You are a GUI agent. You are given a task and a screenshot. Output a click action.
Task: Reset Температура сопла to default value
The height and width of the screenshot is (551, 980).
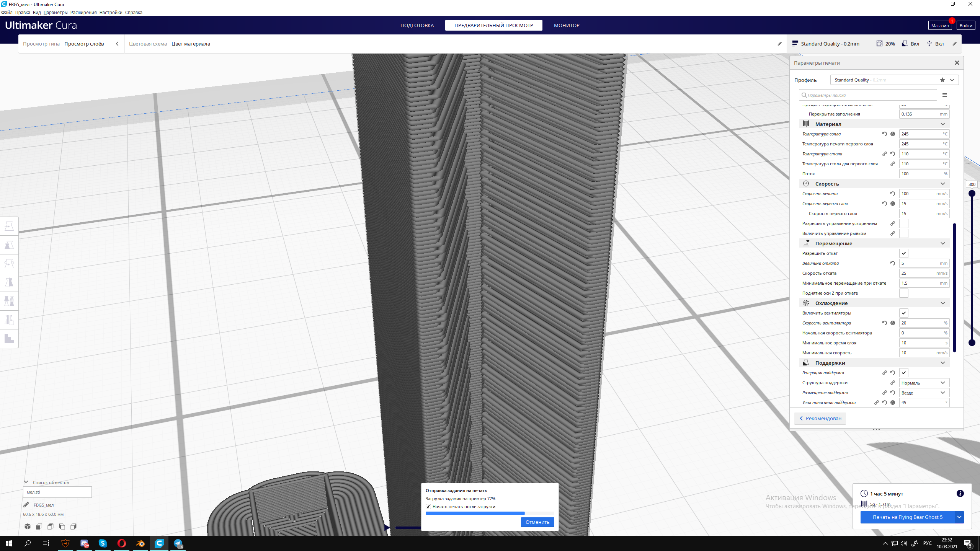click(x=885, y=134)
